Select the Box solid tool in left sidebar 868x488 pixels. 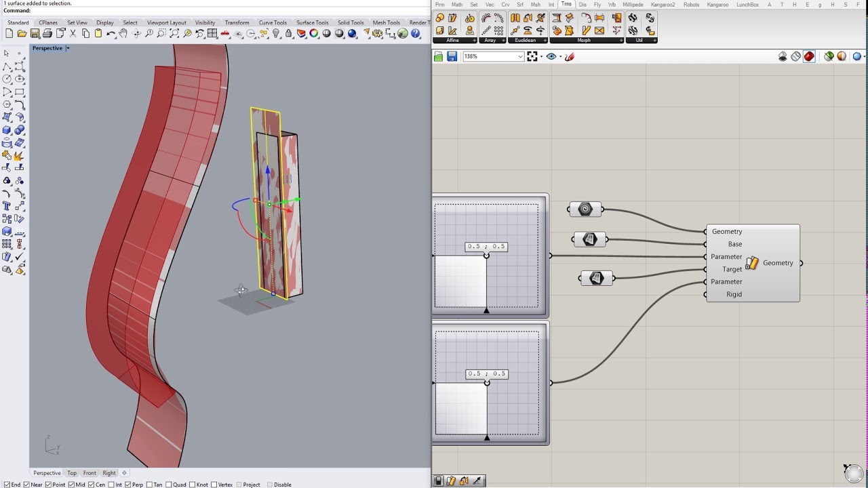[x=7, y=129]
